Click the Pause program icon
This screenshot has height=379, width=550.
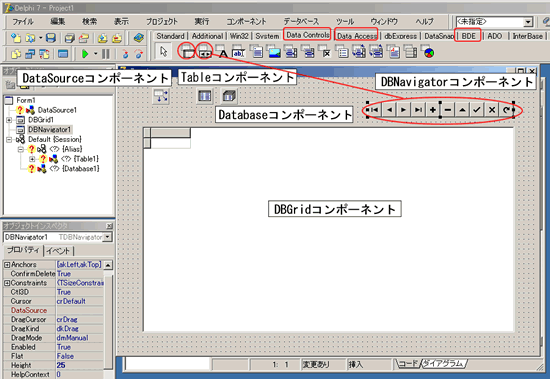[105, 54]
